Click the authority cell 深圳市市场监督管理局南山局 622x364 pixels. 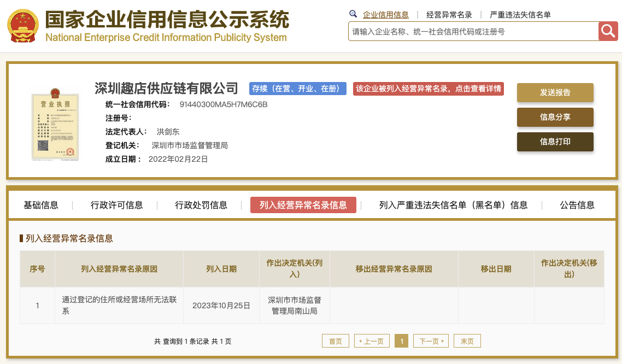point(295,306)
